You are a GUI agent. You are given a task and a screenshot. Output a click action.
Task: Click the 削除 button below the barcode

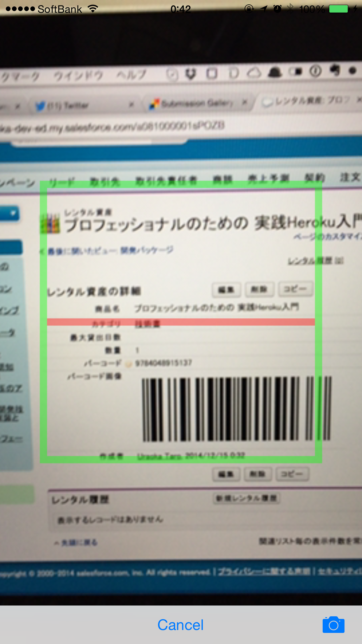[x=258, y=474]
